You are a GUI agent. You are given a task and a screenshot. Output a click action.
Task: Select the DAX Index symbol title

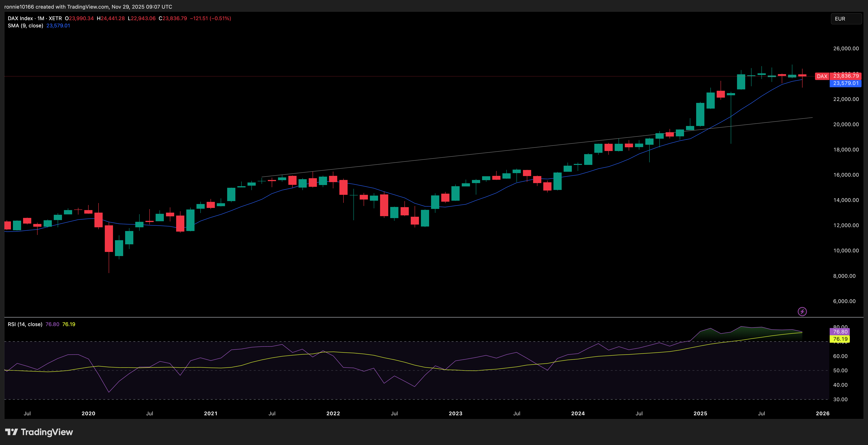coord(21,19)
